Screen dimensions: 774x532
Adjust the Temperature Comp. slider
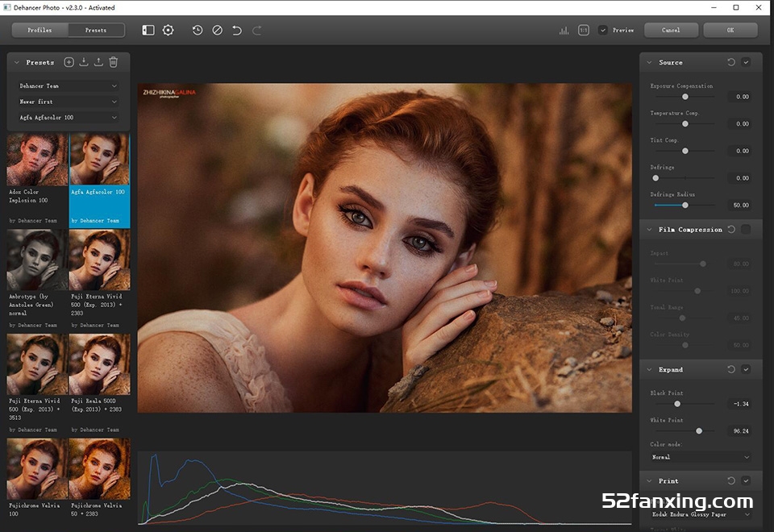tap(685, 124)
